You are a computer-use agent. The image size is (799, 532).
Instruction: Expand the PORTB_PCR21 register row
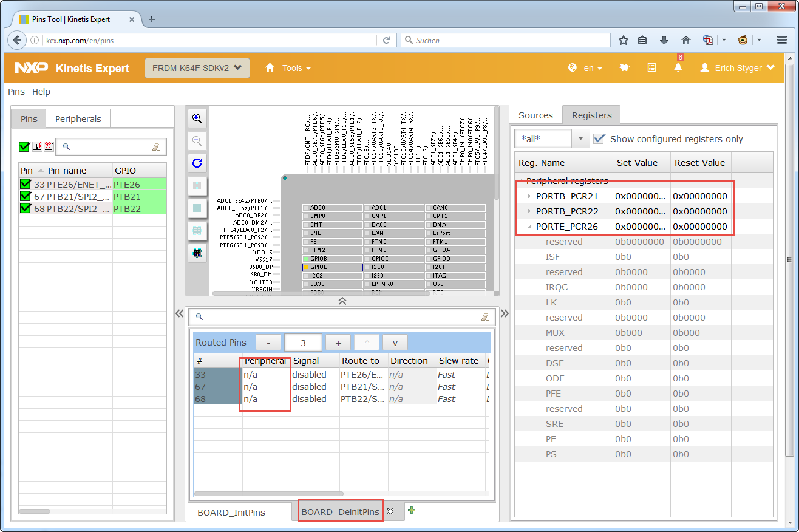point(529,196)
